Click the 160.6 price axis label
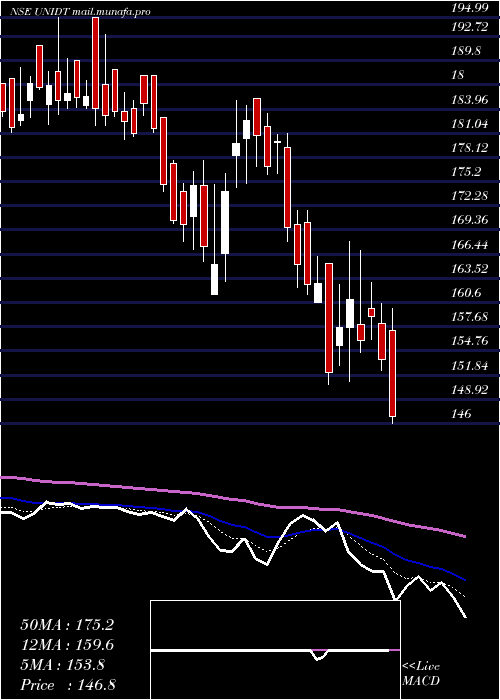The height and width of the screenshot is (700, 500). point(467,293)
